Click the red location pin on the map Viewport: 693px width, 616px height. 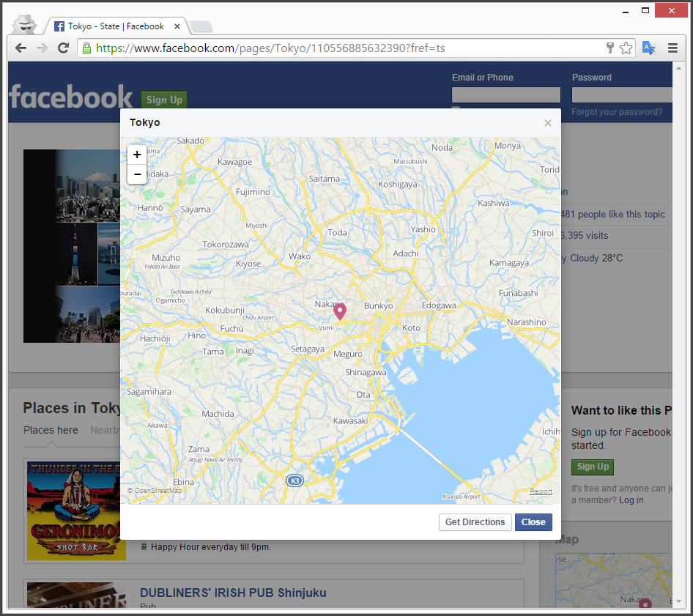point(339,311)
